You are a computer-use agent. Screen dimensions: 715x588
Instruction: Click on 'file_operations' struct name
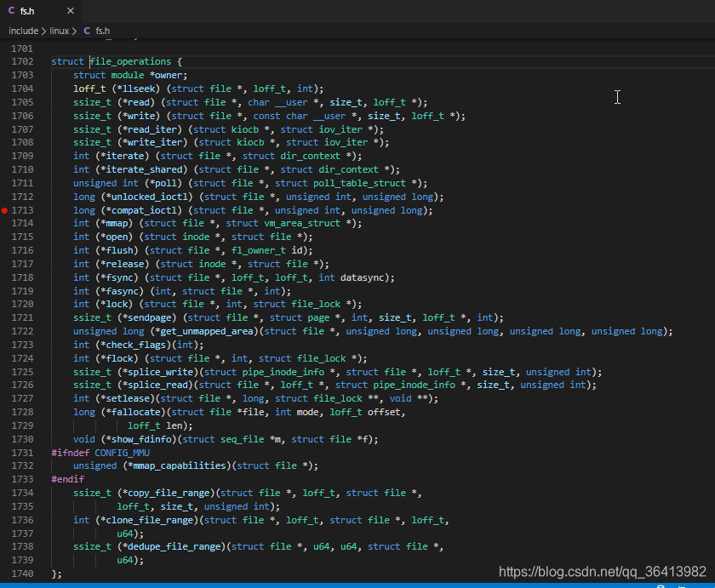coord(130,61)
